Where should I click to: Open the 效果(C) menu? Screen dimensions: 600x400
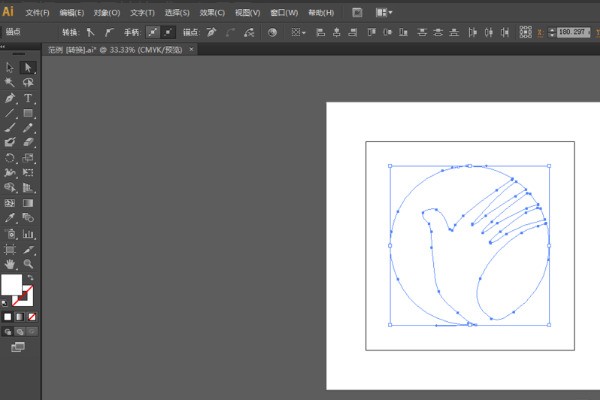[x=211, y=12]
